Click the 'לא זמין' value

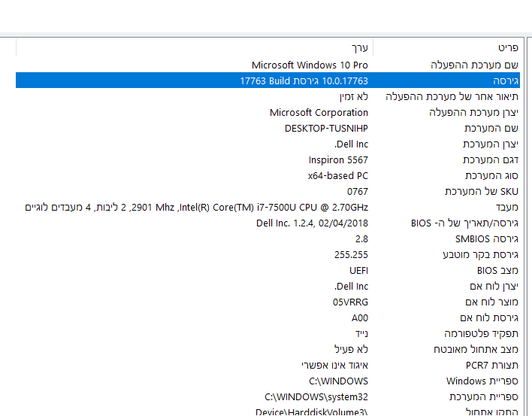354,97
